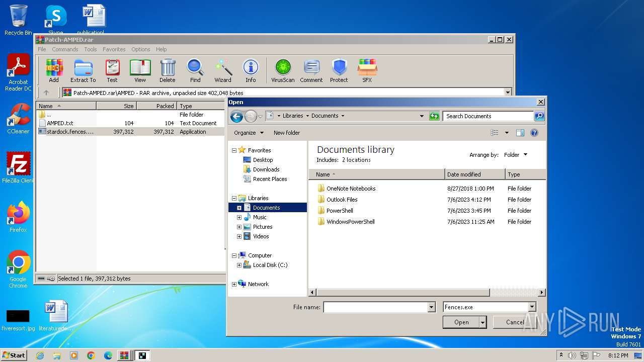Click the search magnifier in Open dialog
The width and height of the screenshot is (644, 362).
[539, 116]
